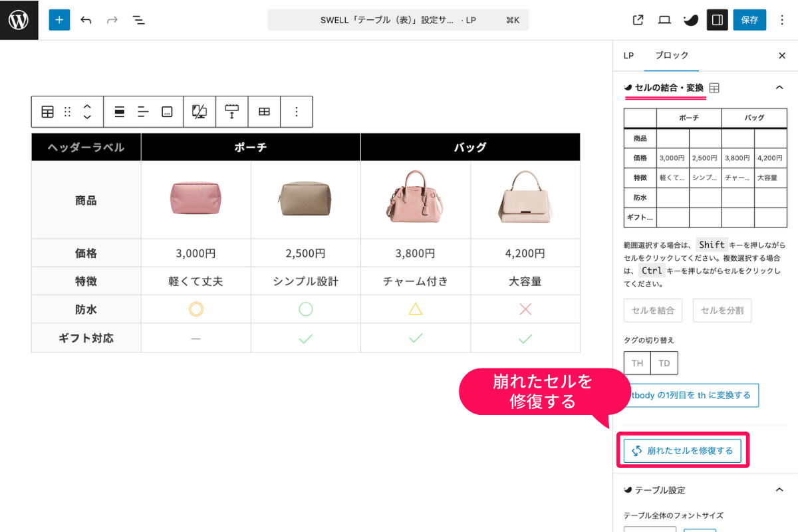The width and height of the screenshot is (798, 532).
Task: Select TD in the tag switcher
Action: [x=664, y=362]
